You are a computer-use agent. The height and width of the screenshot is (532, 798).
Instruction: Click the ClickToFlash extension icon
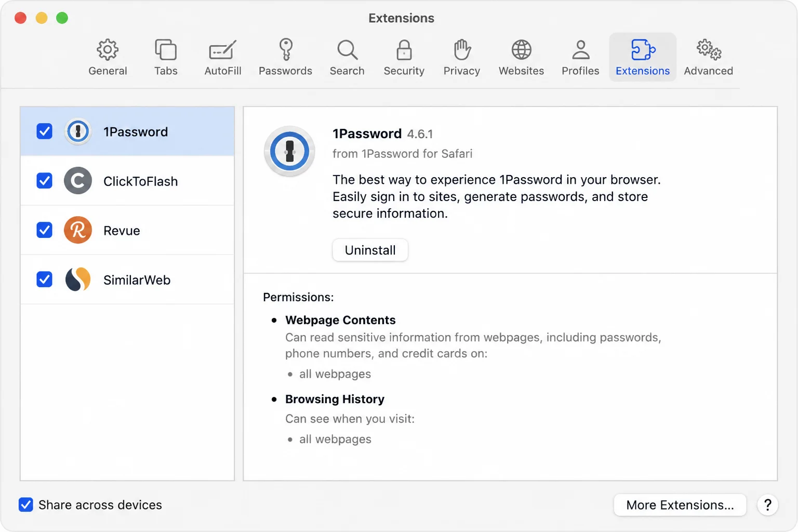point(78,181)
